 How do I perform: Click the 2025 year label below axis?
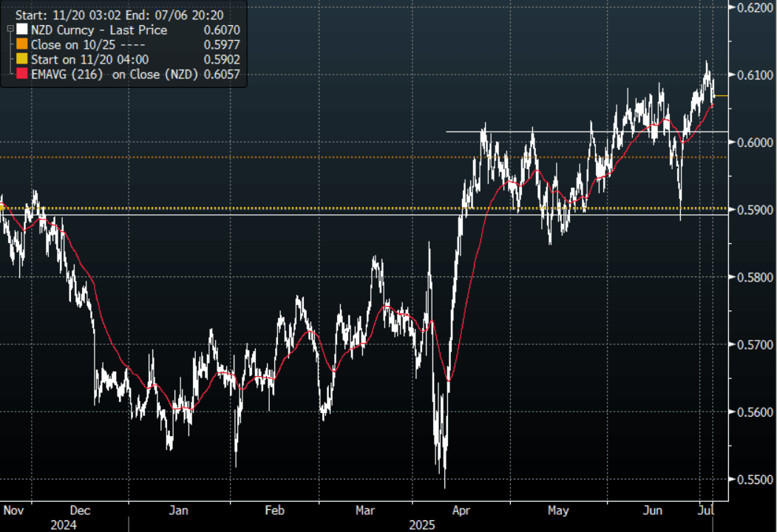coord(424,524)
